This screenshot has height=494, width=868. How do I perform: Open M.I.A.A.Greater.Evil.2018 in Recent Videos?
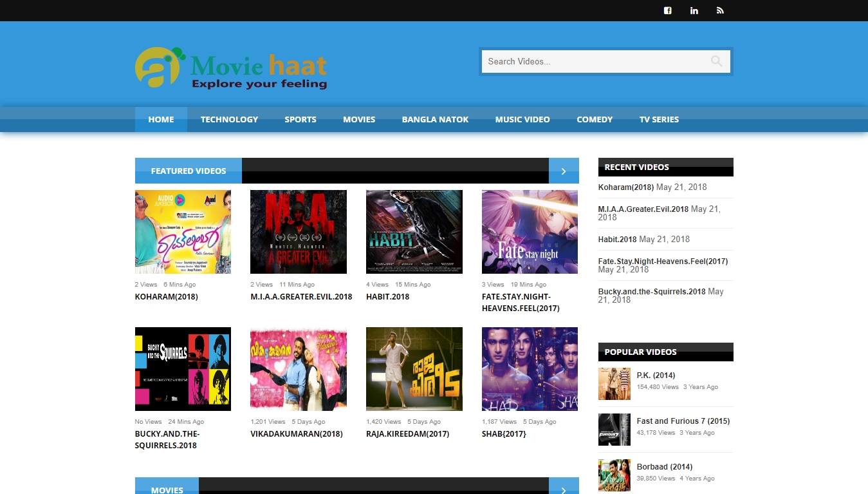point(643,209)
